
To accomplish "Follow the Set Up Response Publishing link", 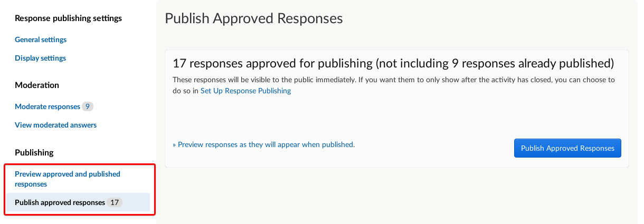I will (x=245, y=91).
